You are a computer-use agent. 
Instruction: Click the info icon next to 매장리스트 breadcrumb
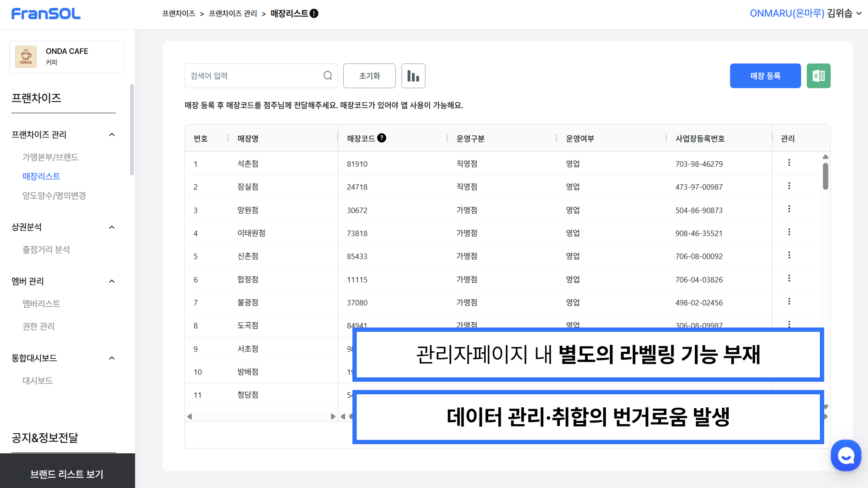(x=314, y=13)
